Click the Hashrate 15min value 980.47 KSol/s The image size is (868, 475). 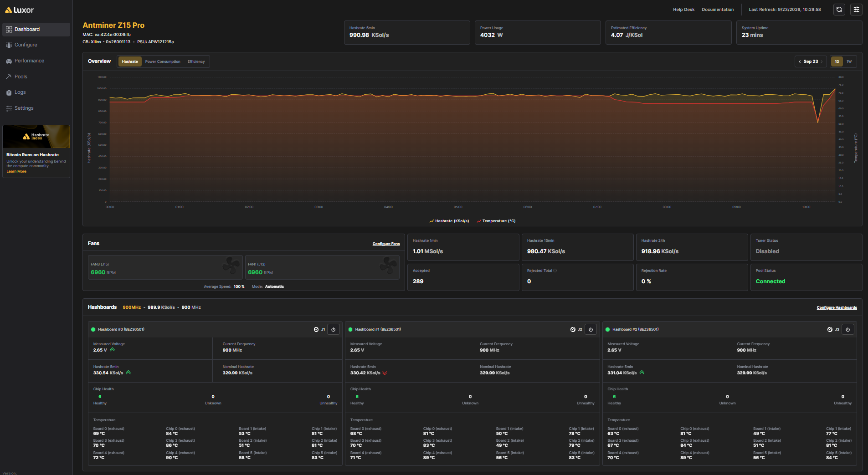546,251
